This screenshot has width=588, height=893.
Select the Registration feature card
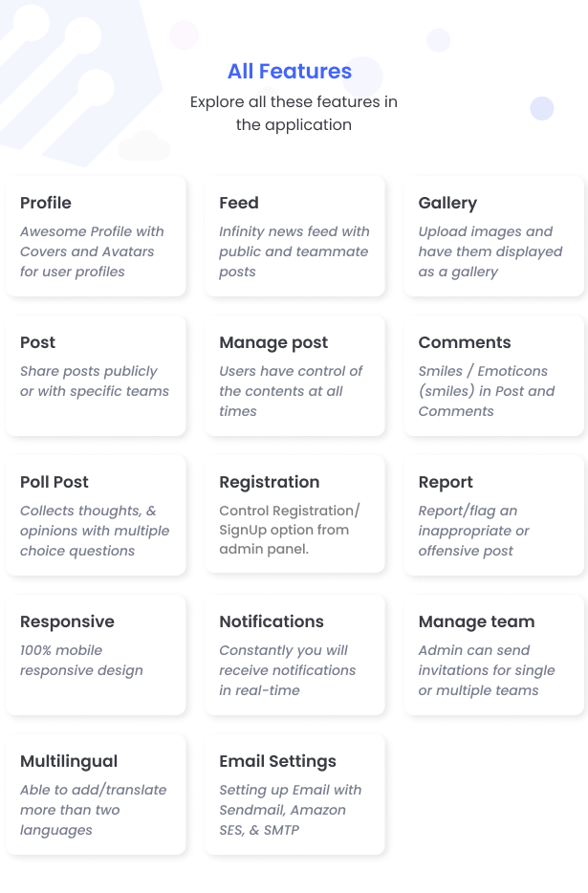[x=294, y=514]
